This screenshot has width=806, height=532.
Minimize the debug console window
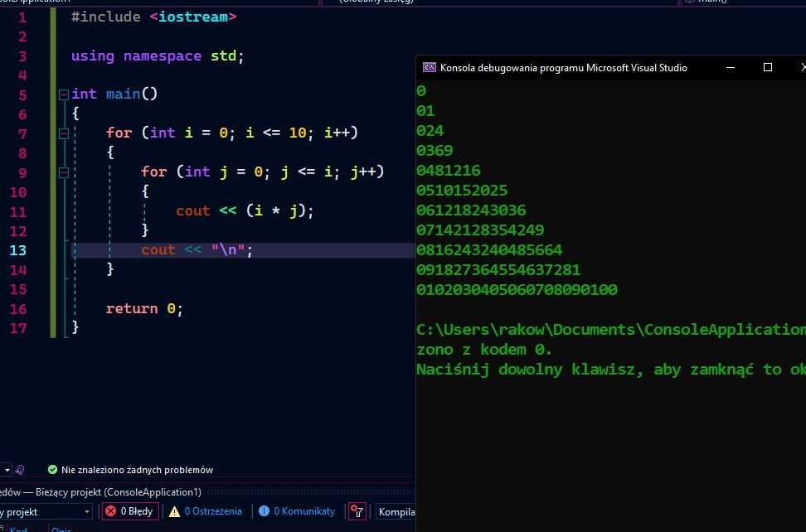coord(731,68)
